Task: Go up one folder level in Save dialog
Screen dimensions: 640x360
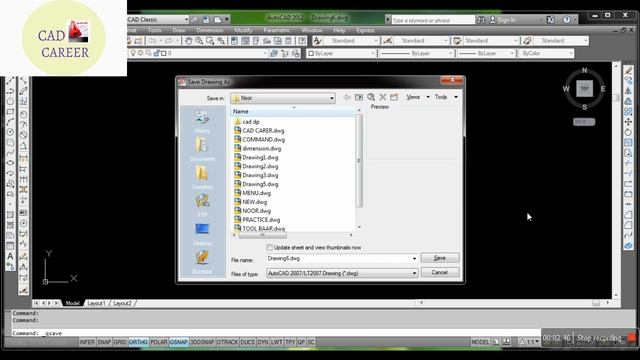Action: point(359,97)
